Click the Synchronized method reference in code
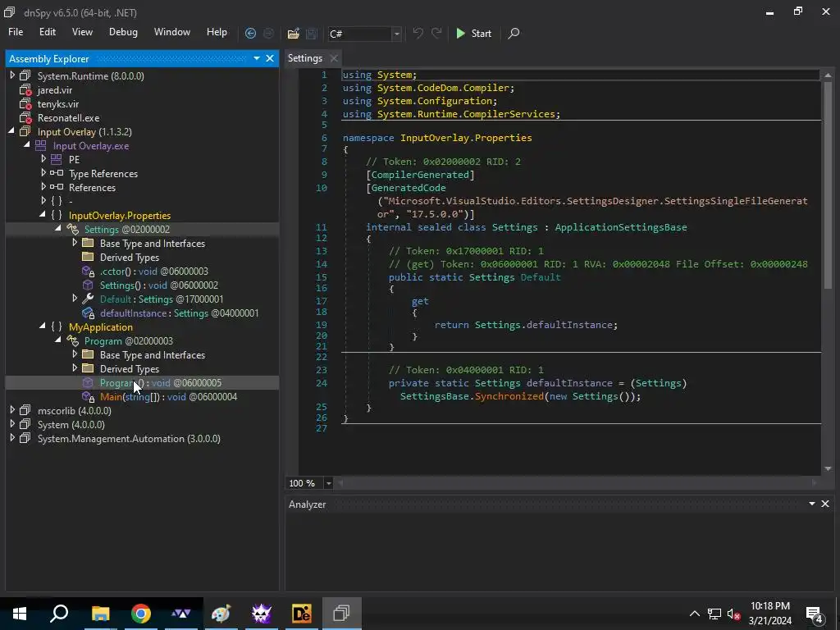Image resolution: width=840 pixels, height=630 pixels. (x=509, y=396)
